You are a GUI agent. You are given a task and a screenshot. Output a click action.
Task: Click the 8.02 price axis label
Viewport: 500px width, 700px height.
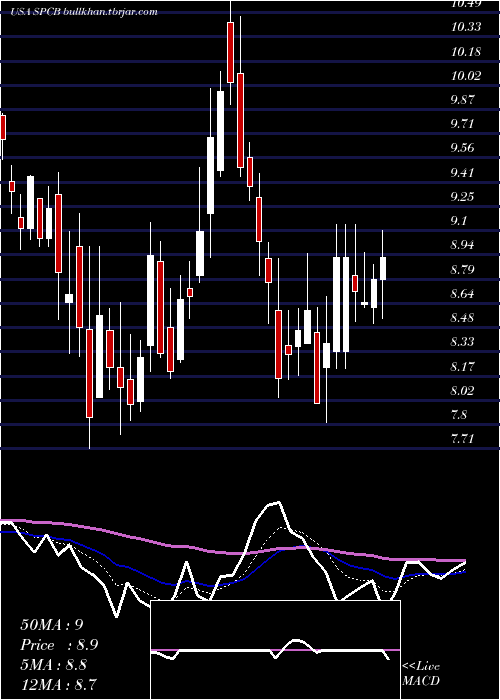point(462,390)
